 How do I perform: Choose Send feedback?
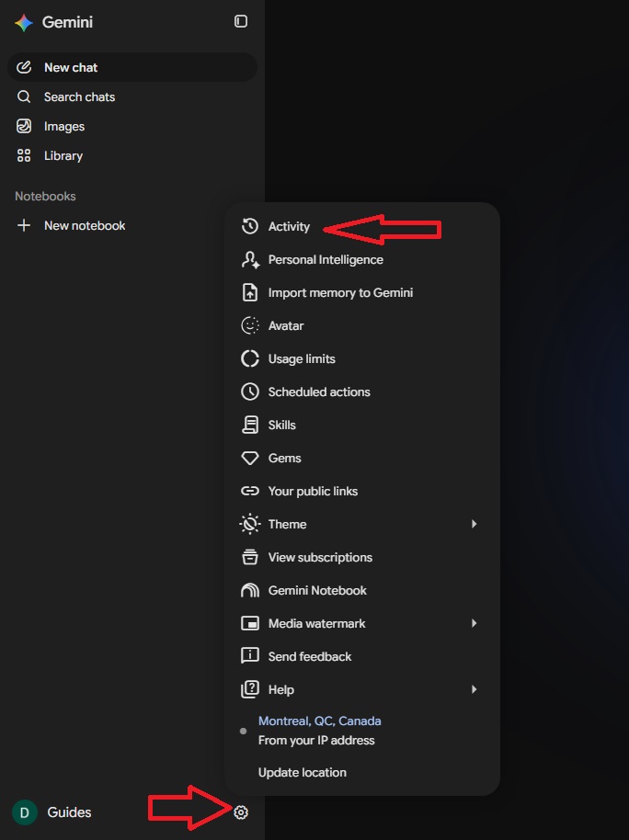(362, 657)
